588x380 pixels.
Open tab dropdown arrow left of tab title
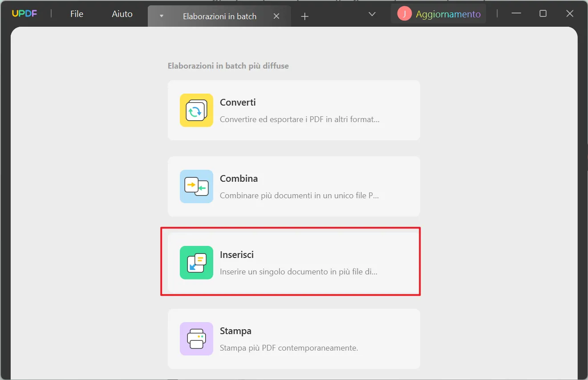coord(162,16)
